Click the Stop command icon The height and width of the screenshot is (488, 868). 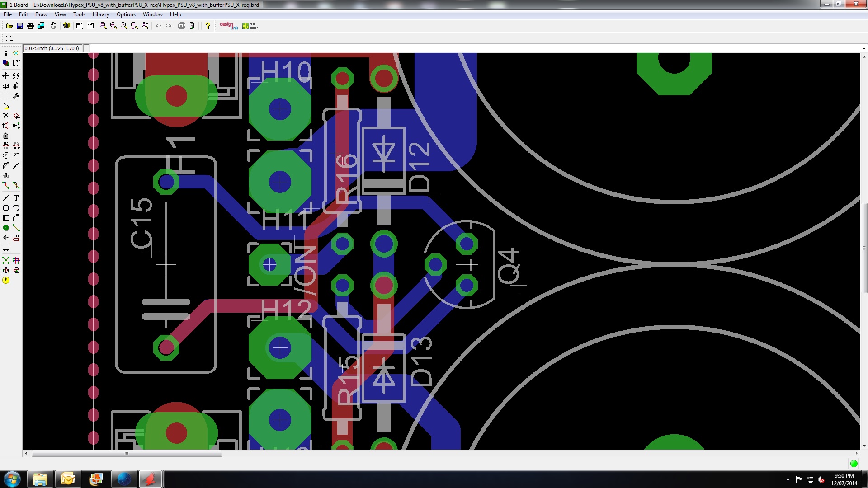pos(182,26)
